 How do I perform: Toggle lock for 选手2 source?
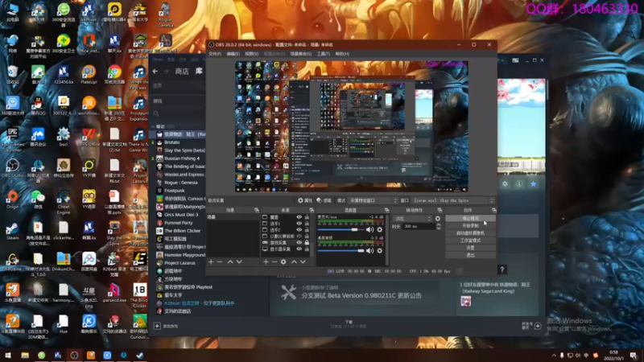(307, 230)
